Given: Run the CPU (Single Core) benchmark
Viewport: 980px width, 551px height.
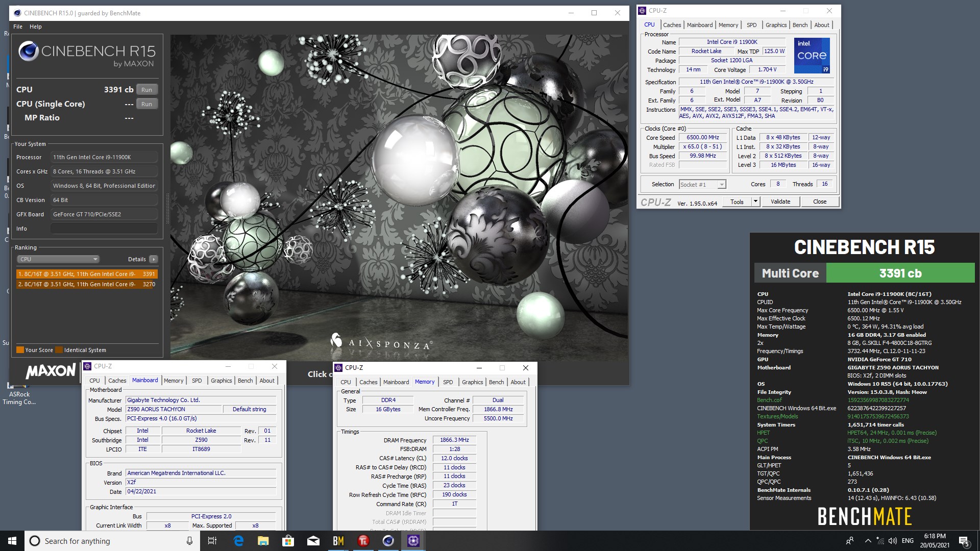Looking at the screenshot, I should pos(147,104).
